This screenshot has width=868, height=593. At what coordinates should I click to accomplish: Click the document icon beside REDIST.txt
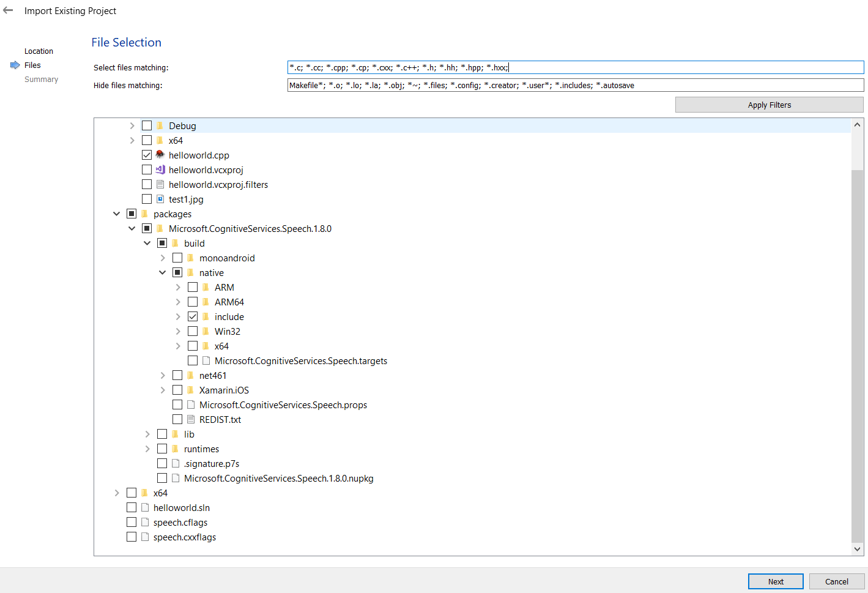click(190, 419)
